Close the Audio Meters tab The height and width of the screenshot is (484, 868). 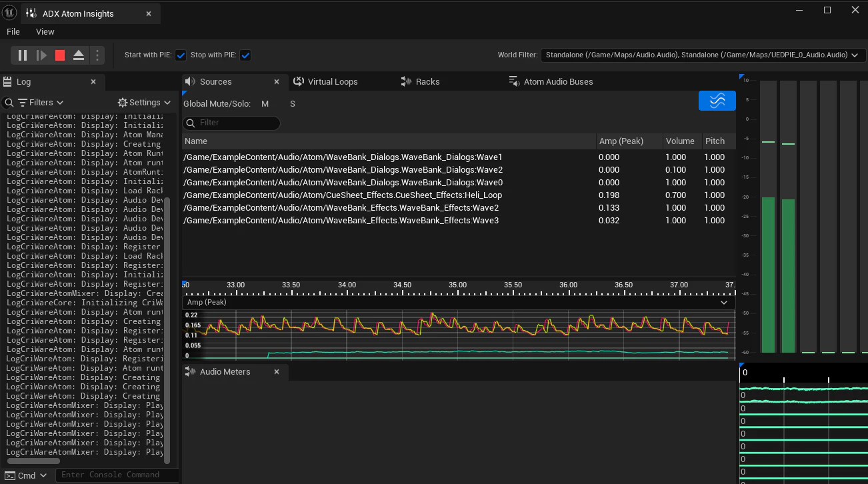point(277,371)
